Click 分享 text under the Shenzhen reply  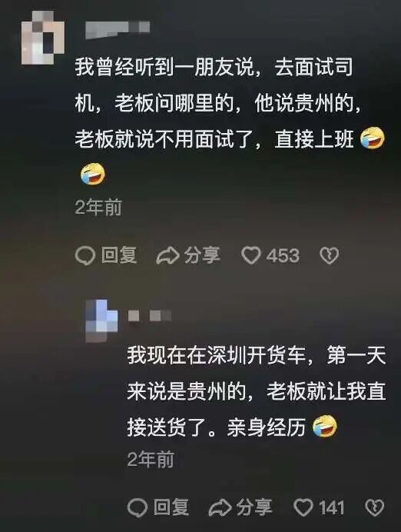(x=254, y=507)
